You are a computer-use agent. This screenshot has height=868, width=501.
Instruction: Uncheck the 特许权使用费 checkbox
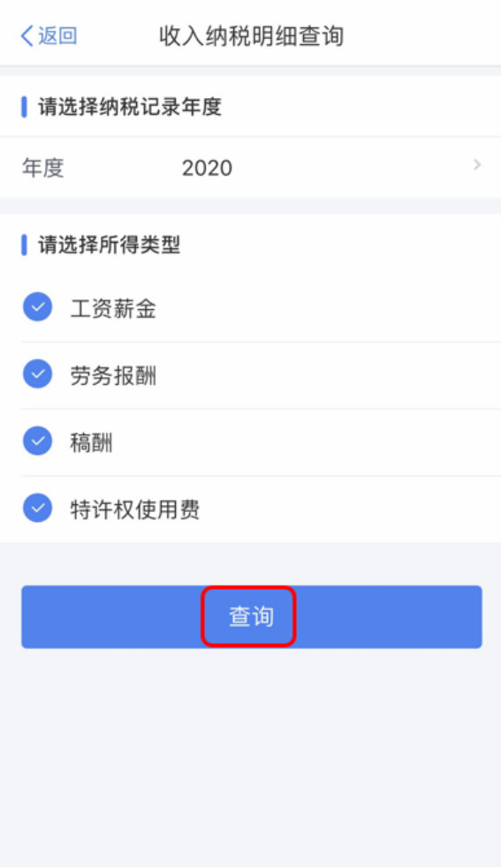tap(38, 508)
